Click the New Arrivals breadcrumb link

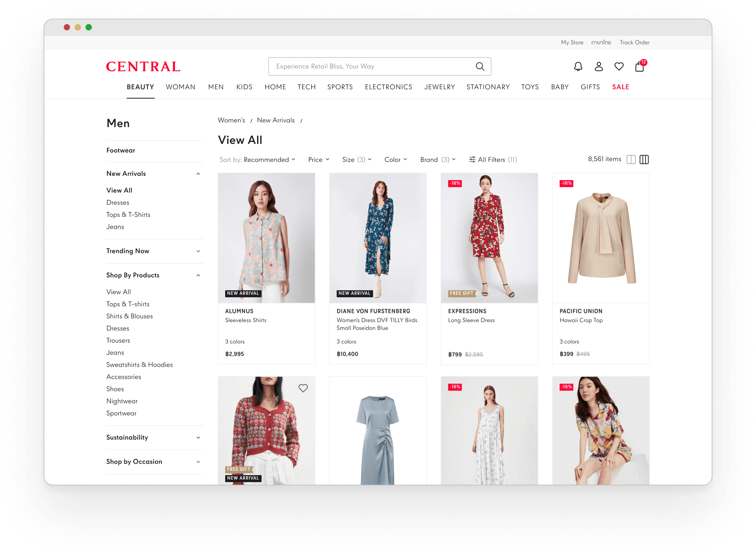[x=276, y=121]
